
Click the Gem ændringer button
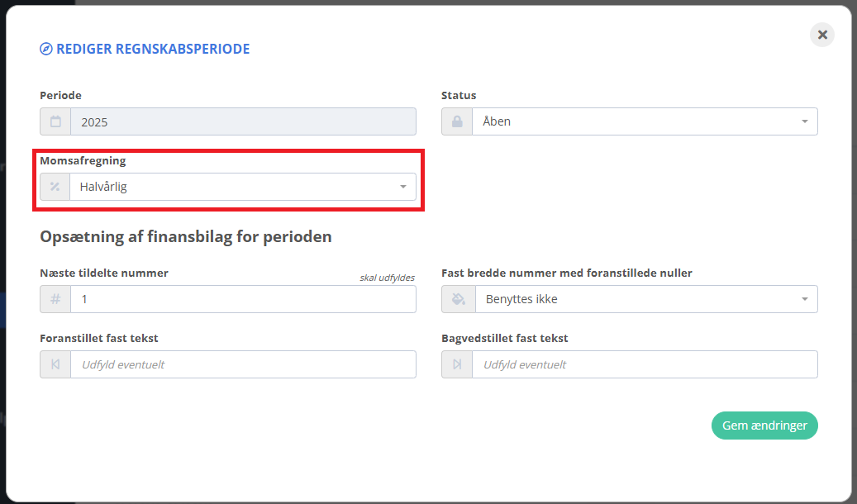click(x=764, y=426)
